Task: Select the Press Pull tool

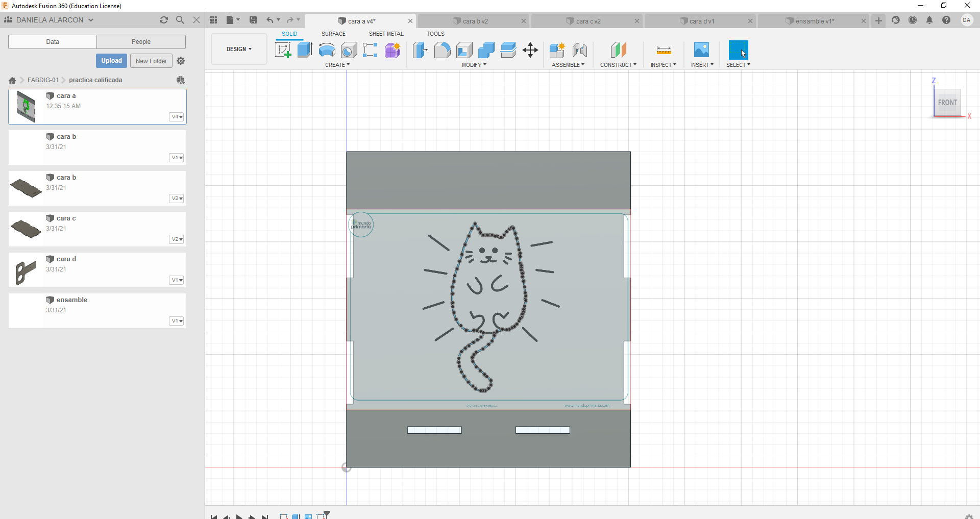Action: (x=420, y=50)
